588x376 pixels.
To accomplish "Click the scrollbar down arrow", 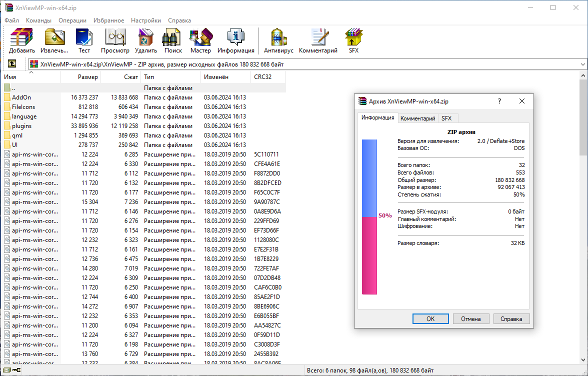I will [583, 360].
